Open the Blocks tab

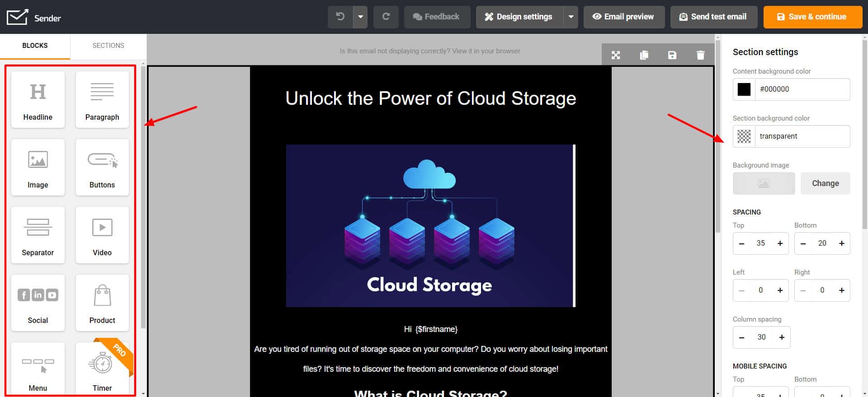tap(35, 46)
